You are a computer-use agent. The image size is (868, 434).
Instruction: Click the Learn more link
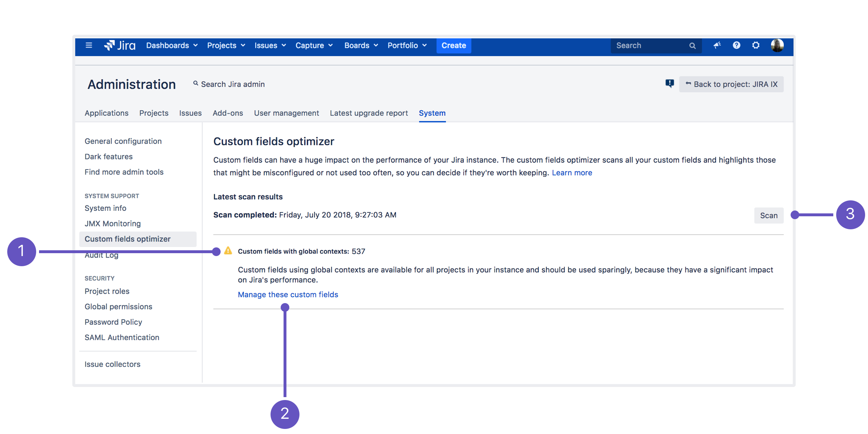click(x=572, y=173)
